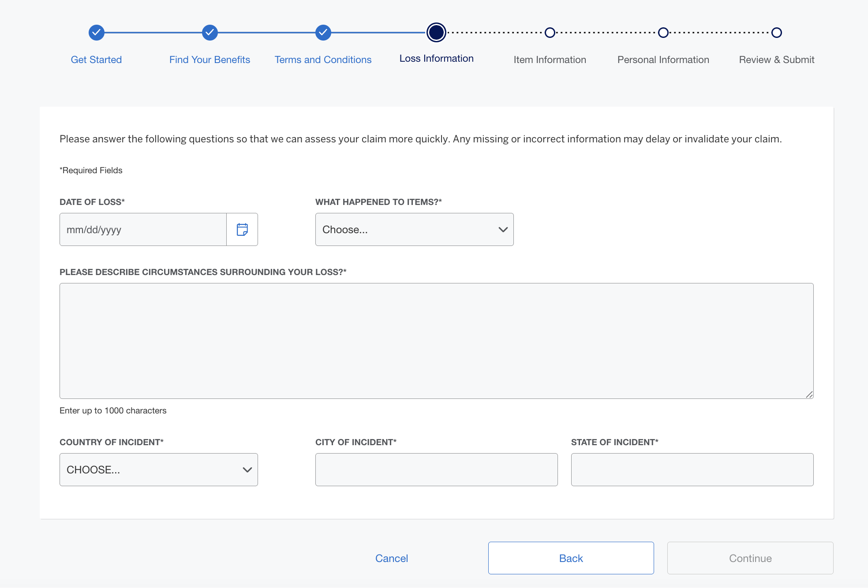Viewport: 868px width, 588px height.
Task: Open the What Happened to Items dropdown
Action: [415, 229]
